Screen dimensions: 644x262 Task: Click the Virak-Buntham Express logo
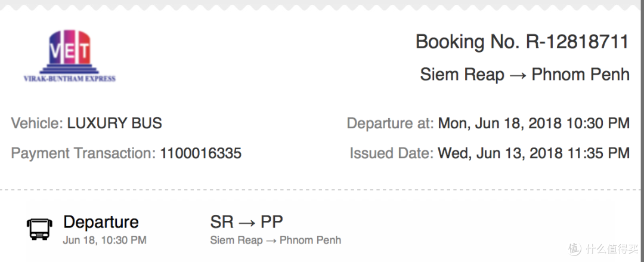coord(69,56)
